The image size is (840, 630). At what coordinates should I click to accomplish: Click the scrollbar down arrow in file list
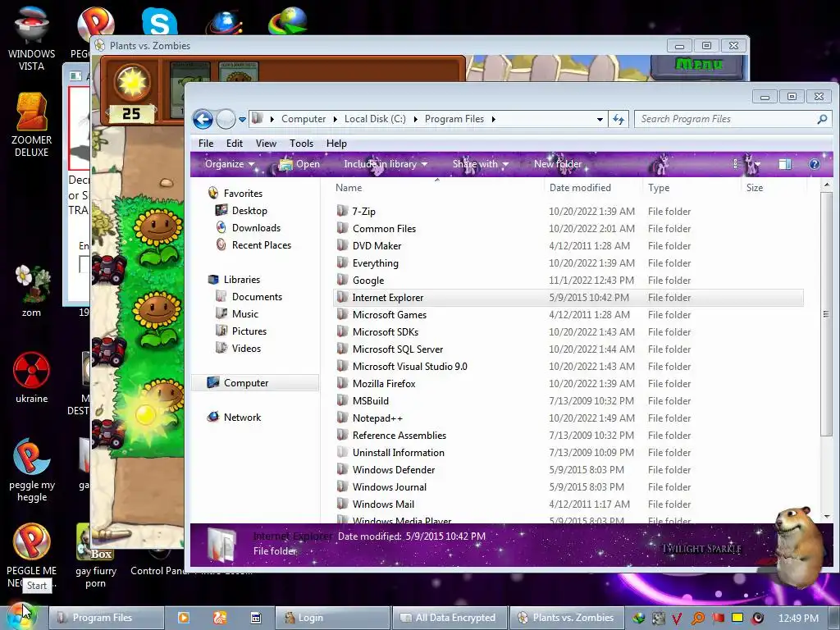pyautogui.click(x=827, y=517)
